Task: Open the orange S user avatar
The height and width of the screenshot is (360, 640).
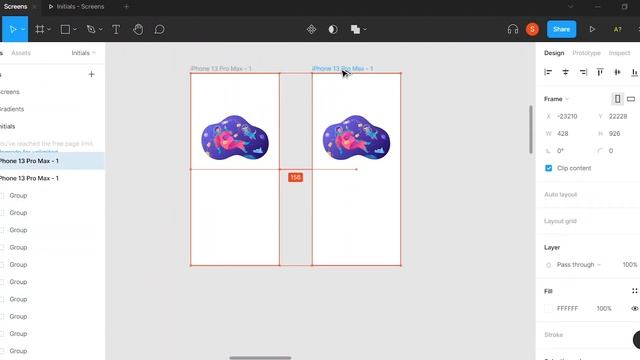Action: tap(532, 29)
